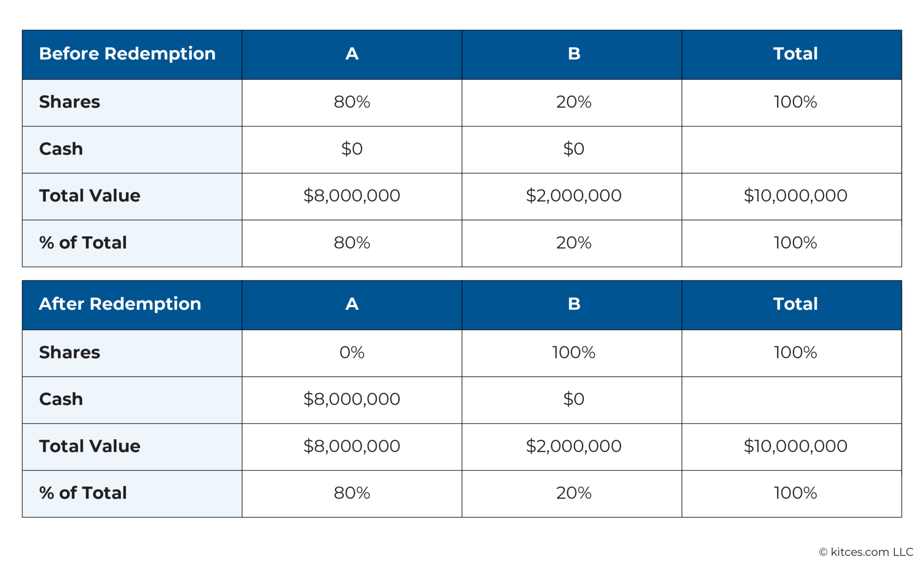Click the "After Redemption" table header
The image size is (924, 565).
coord(120,304)
